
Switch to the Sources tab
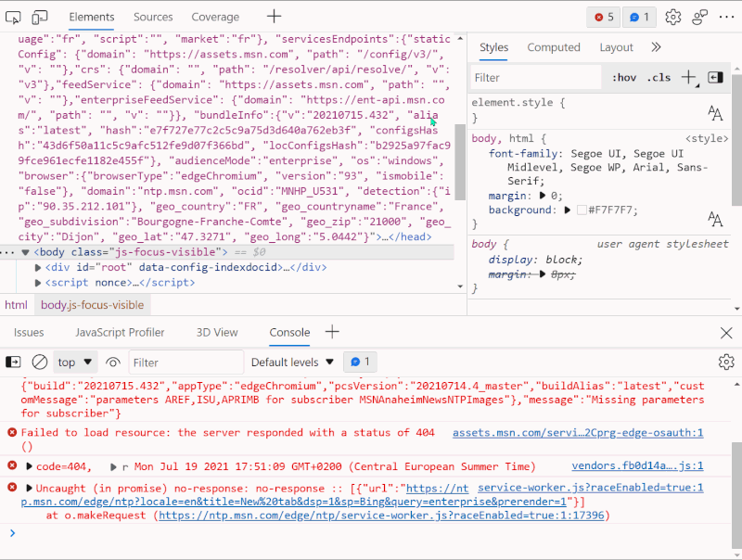153,17
